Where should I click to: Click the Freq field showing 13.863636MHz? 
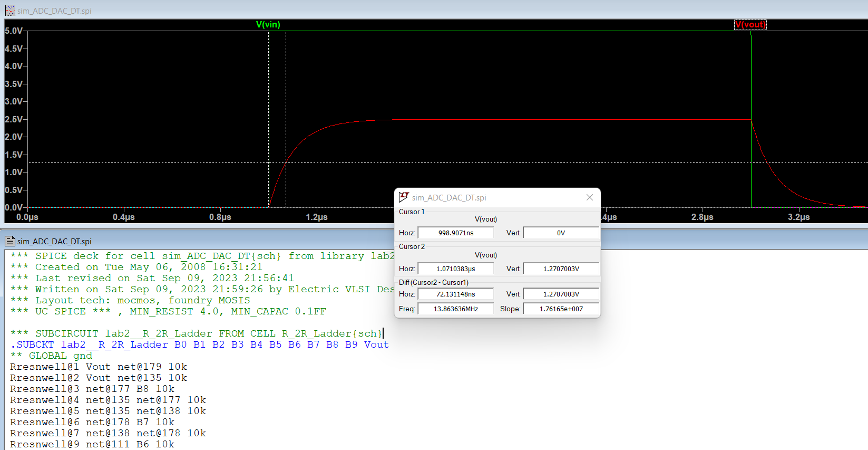(456, 309)
